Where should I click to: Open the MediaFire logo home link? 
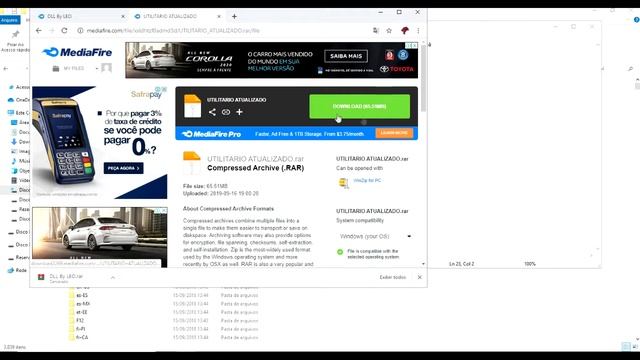(x=77, y=52)
